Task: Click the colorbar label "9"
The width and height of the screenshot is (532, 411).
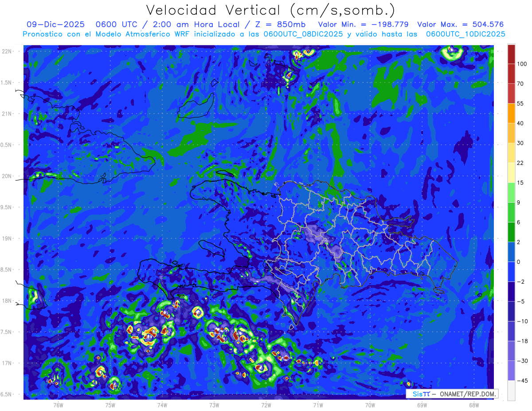Action: coord(519,202)
